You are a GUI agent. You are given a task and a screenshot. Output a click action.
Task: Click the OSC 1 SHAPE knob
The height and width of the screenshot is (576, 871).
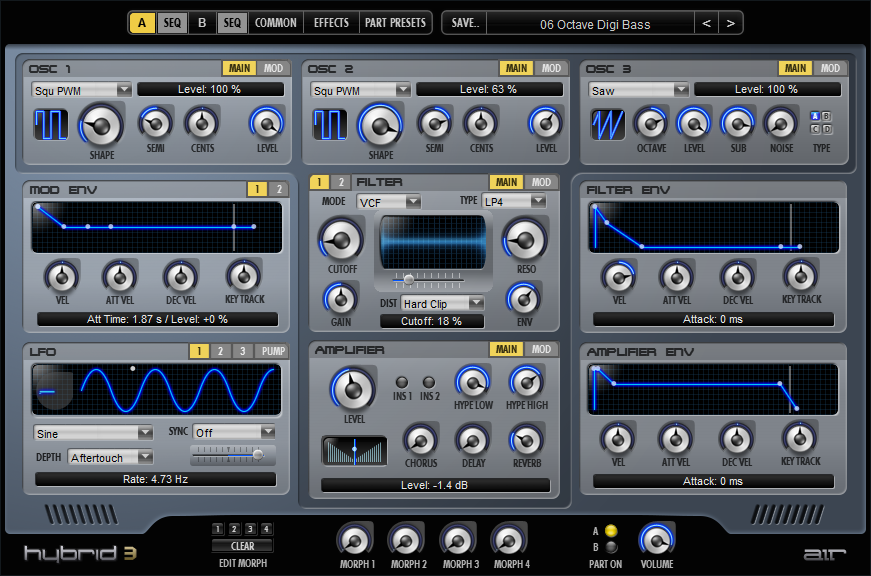pyautogui.click(x=102, y=126)
